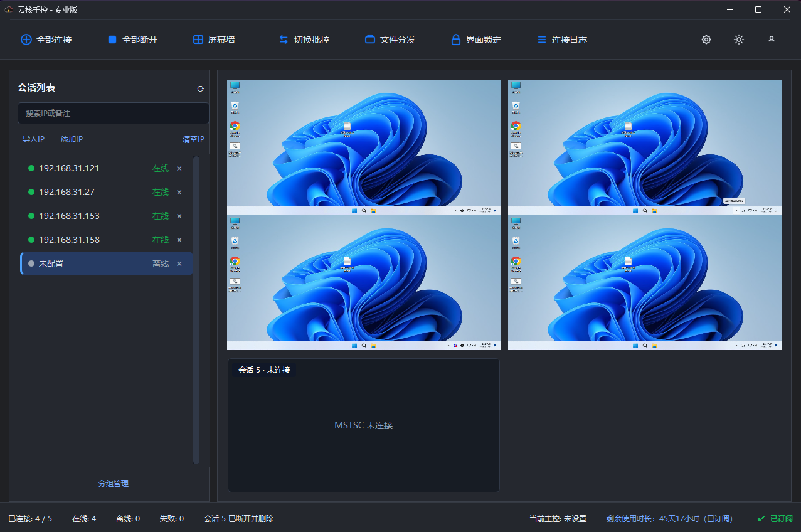Click File Explorer in bottom-left remote taskbar
This screenshot has height=532, width=801.
[x=373, y=346]
